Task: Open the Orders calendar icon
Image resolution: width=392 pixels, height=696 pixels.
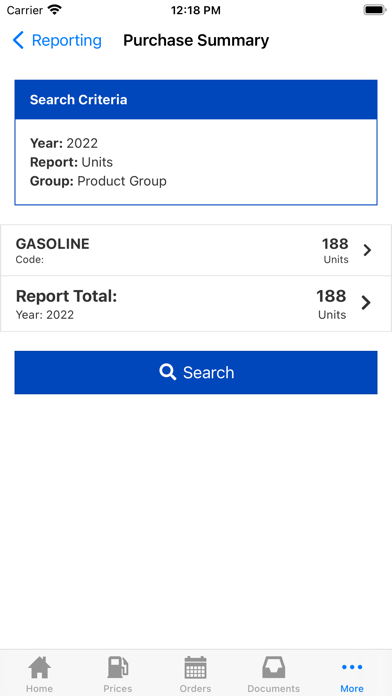Action: (x=195, y=667)
